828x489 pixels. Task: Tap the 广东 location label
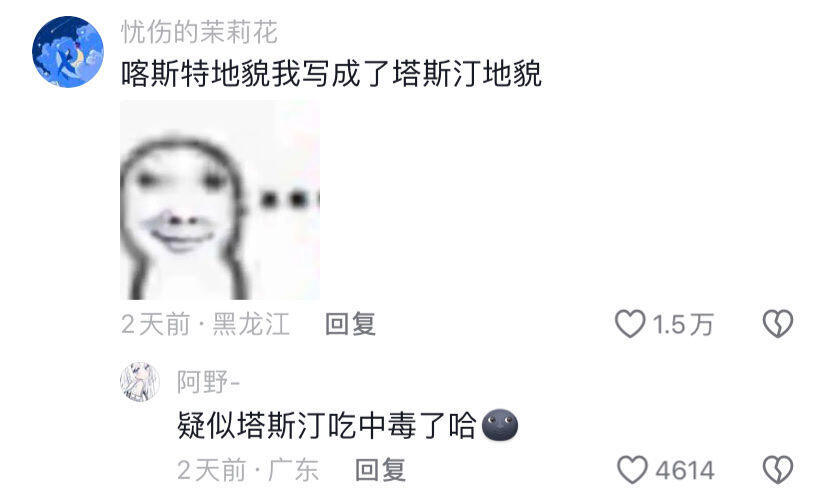[x=293, y=469]
